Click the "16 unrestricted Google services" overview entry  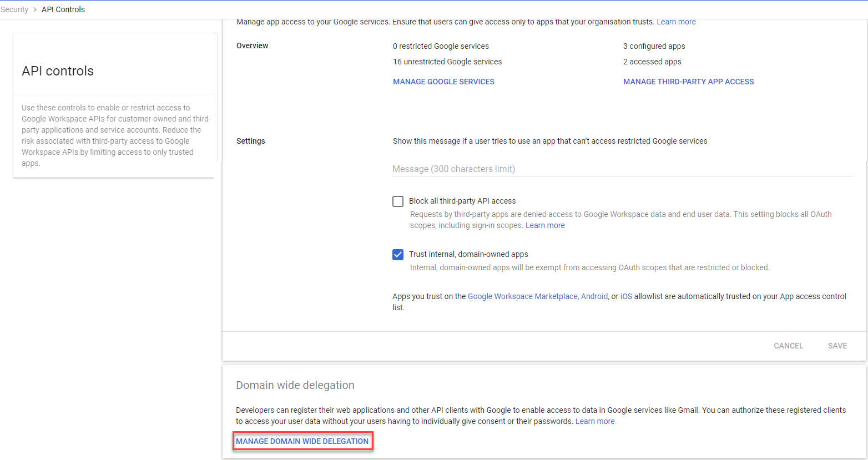[x=447, y=62]
